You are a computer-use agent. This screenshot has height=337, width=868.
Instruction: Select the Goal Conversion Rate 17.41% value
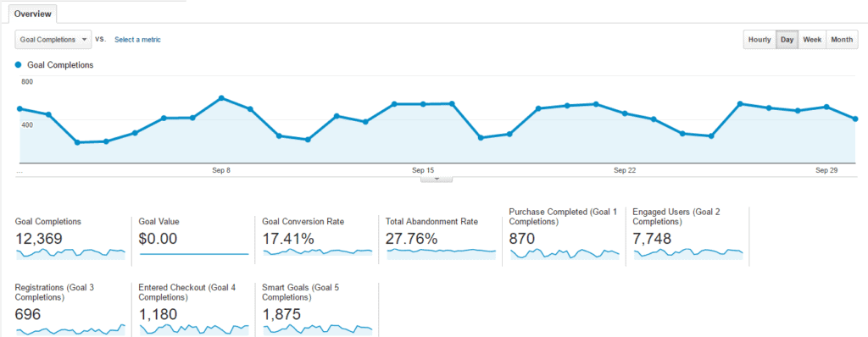288,239
